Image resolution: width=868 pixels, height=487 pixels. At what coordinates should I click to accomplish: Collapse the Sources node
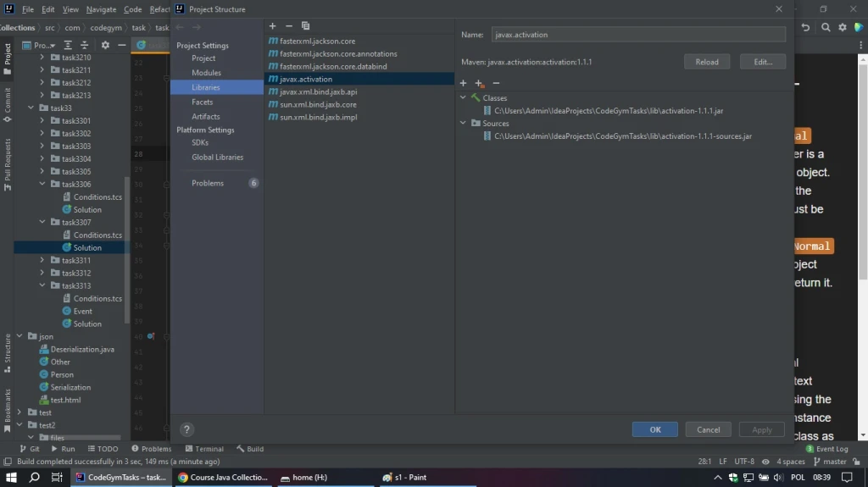coord(463,124)
